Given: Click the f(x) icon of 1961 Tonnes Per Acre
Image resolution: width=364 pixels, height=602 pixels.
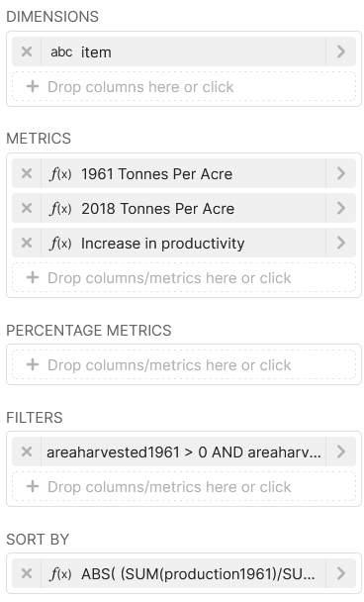Looking at the screenshot, I should click(x=60, y=174).
